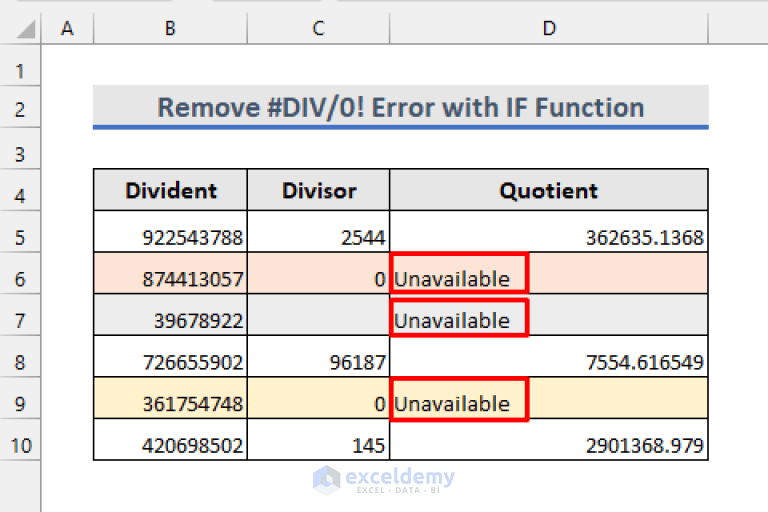Select column C header
This screenshot has width=768, height=512.
318,28
